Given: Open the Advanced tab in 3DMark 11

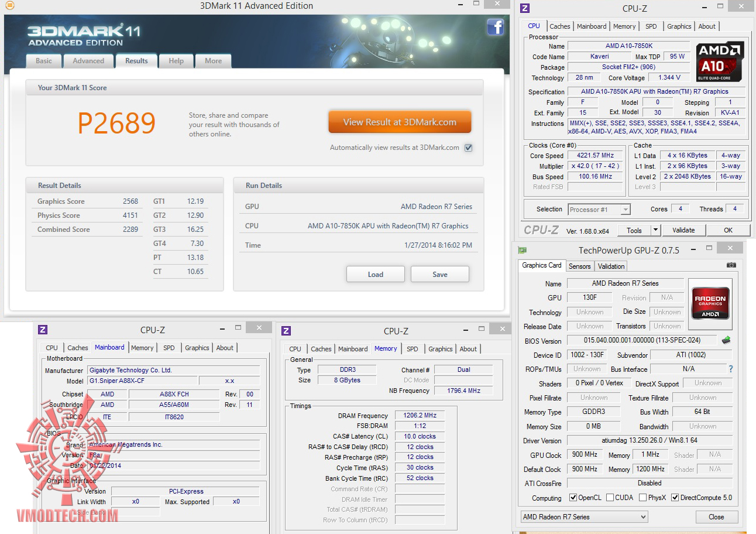Looking at the screenshot, I should point(88,61).
